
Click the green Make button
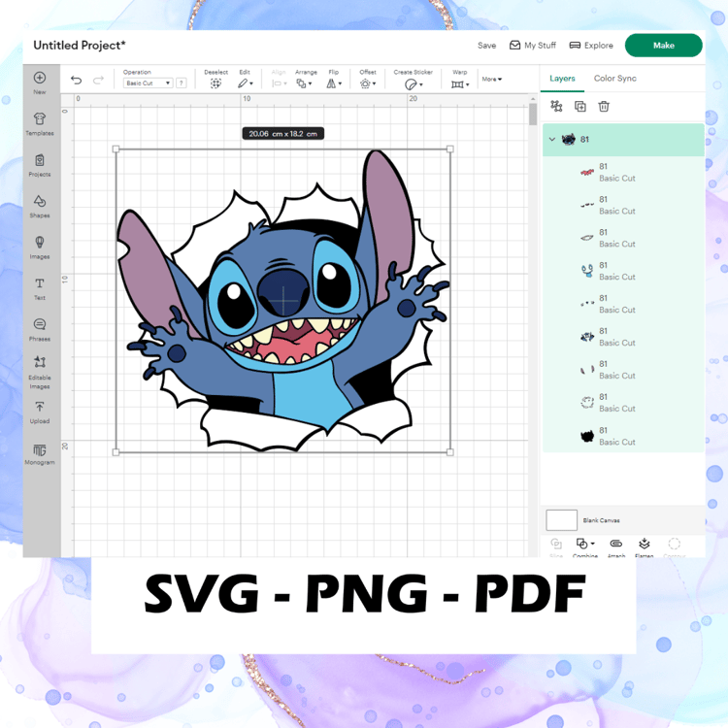click(x=663, y=46)
